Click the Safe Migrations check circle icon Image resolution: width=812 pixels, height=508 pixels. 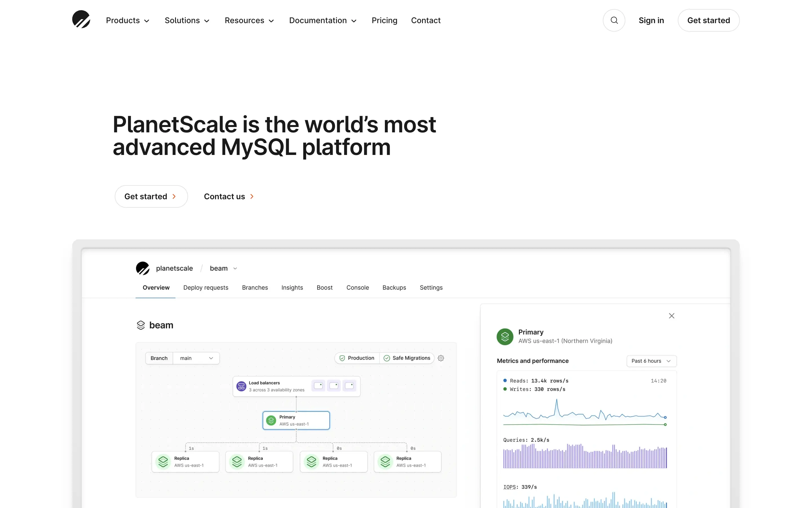pos(387,358)
